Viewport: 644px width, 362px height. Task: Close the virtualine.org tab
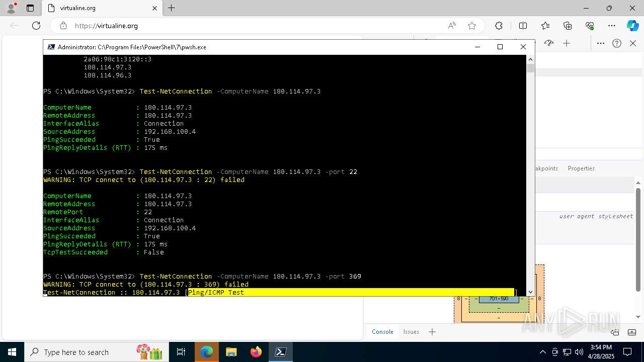point(154,8)
